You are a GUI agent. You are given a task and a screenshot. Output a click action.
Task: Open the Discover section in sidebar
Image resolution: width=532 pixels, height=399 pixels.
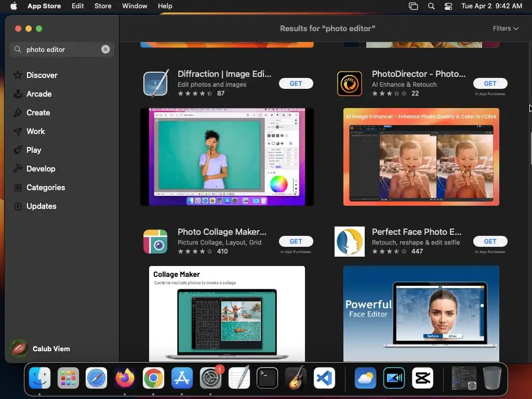35,75
